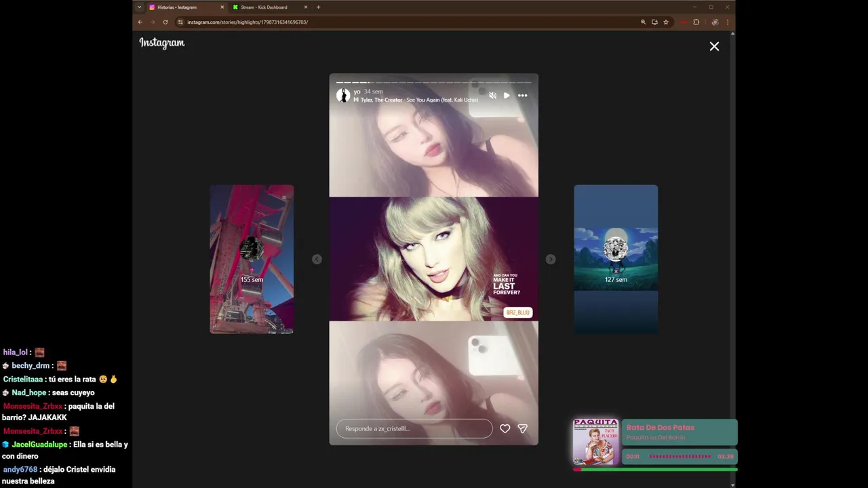This screenshot has width=868, height=488.
Task: Click the bechy_drm username in chat
Action: (x=31, y=365)
